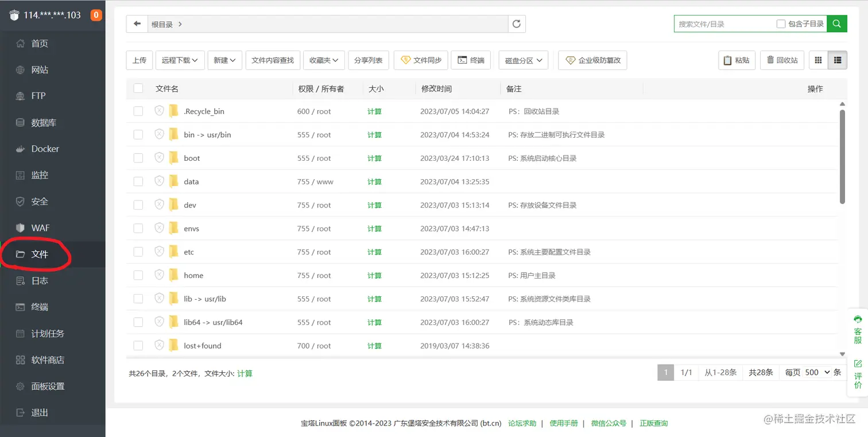868x437 pixels.
Task: Select the .Recycle_bin row checkbox
Action: [x=138, y=111]
